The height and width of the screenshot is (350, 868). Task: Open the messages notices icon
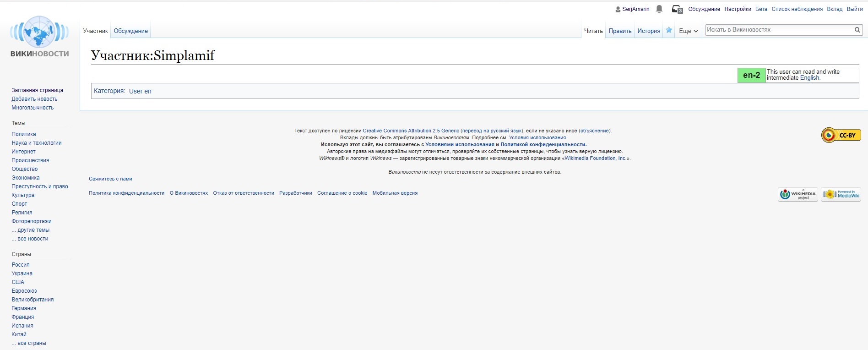coord(677,9)
